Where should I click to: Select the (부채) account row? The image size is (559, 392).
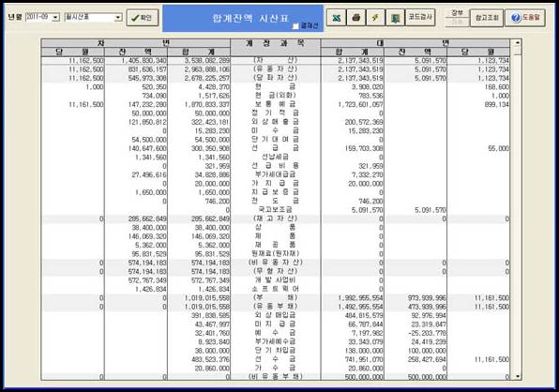tap(275, 298)
